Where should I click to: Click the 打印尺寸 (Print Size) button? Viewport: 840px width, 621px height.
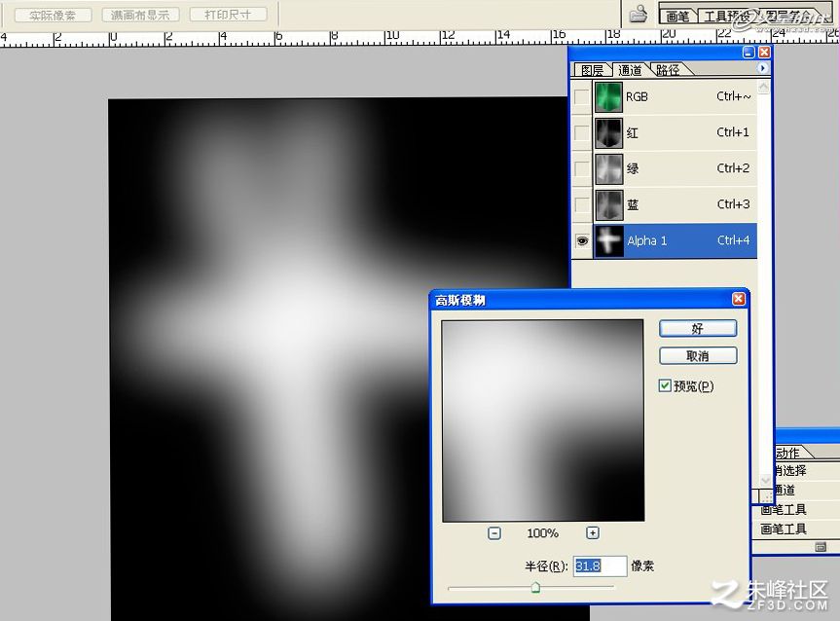point(228,15)
